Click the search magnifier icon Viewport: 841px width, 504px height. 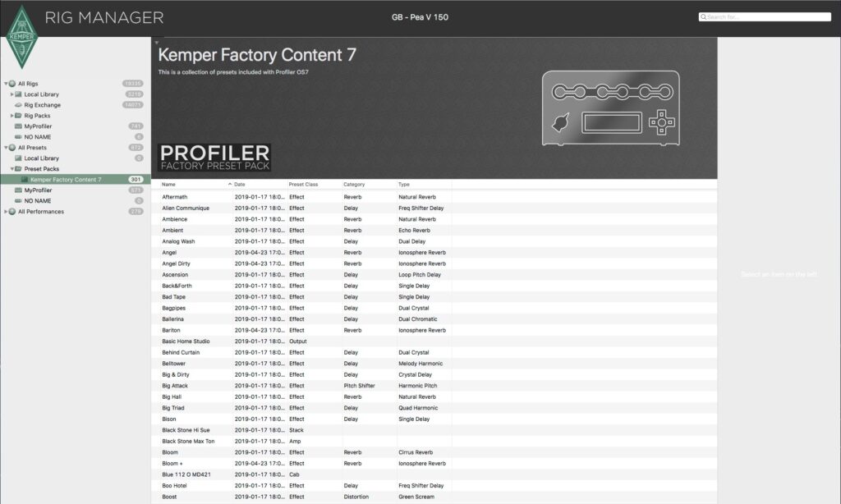[703, 17]
